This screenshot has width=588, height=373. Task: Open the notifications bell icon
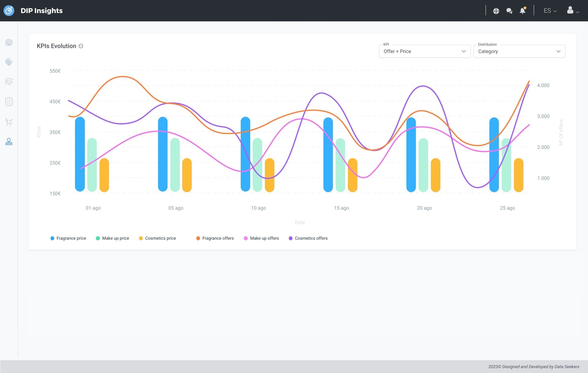(x=523, y=10)
